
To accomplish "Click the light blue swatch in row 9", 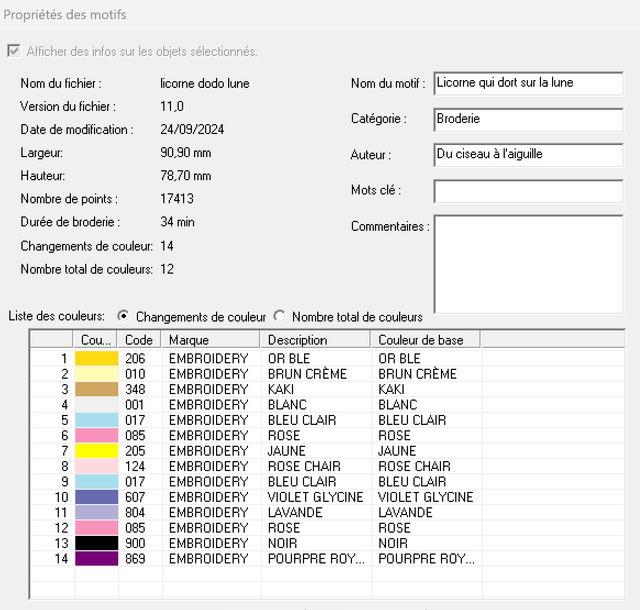I will pos(97,482).
